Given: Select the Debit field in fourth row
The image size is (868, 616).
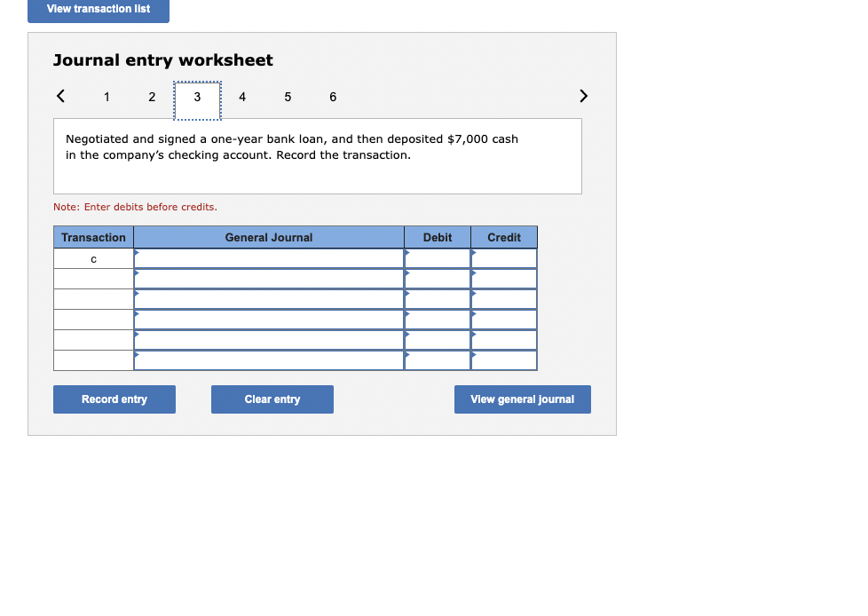Looking at the screenshot, I should click(x=438, y=320).
